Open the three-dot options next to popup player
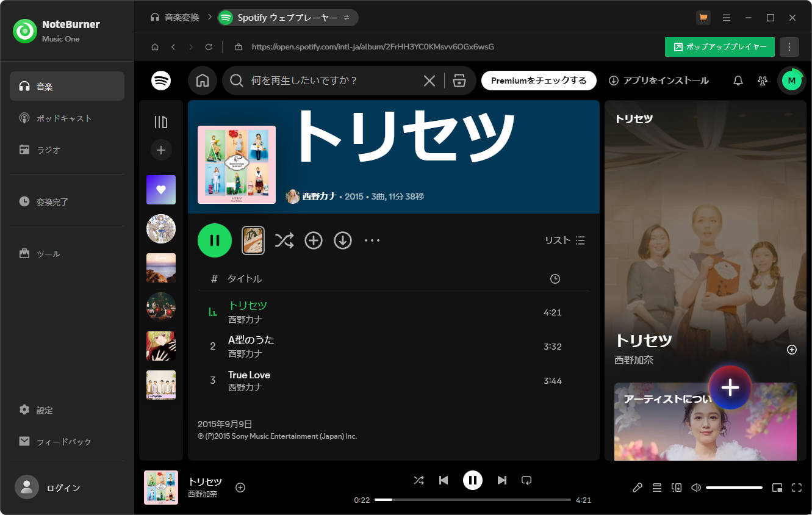Viewport: 812px width, 515px height. coord(789,47)
